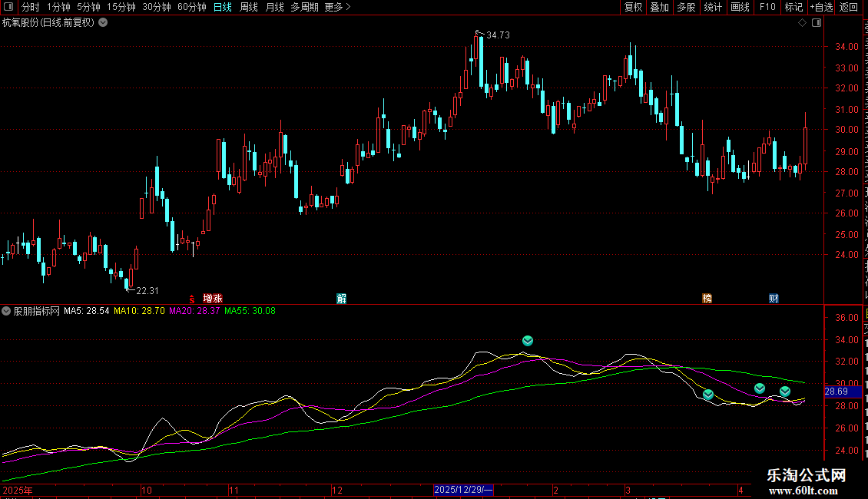Click month 12 on time axis
Viewport: 868px width, 499px height.
pos(337,490)
